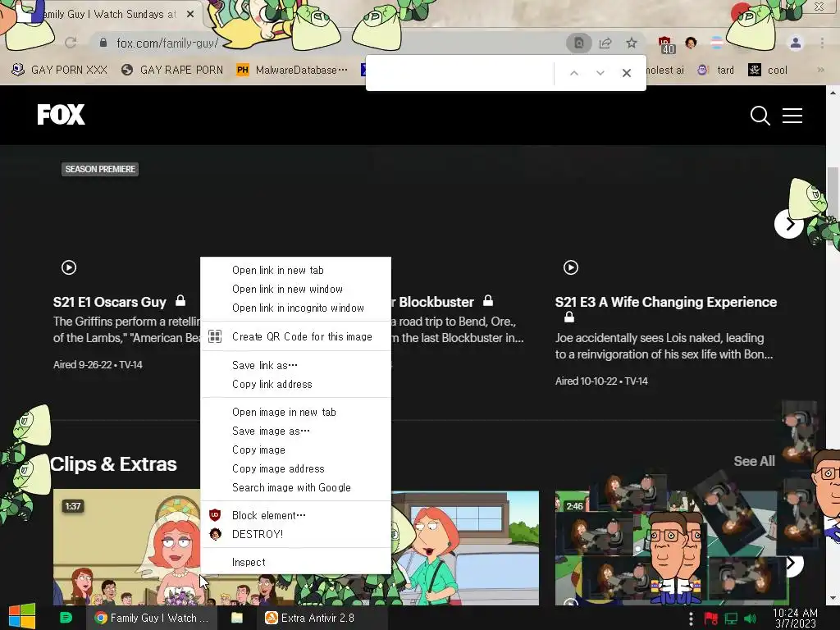Select Save link as…
The image size is (840, 630).
click(295, 365)
